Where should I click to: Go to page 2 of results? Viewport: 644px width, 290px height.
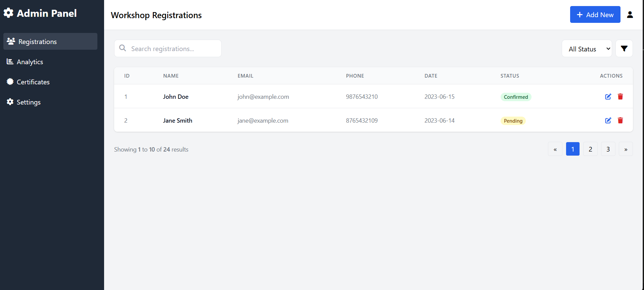[x=590, y=149]
